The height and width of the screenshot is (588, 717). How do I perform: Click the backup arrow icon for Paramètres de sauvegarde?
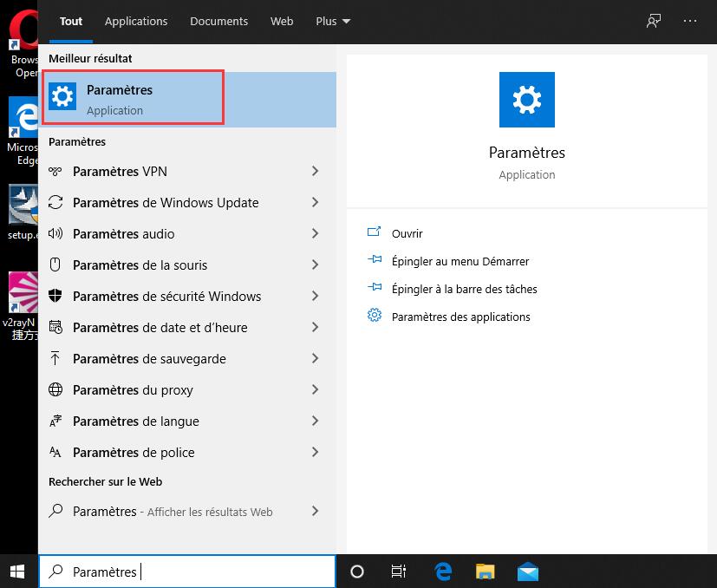[x=55, y=358]
